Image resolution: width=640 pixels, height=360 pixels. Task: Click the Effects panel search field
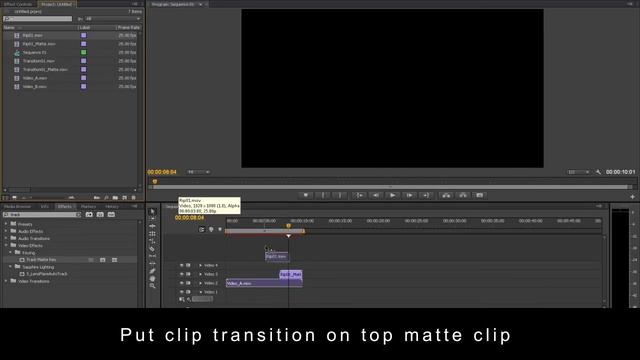click(42, 215)
